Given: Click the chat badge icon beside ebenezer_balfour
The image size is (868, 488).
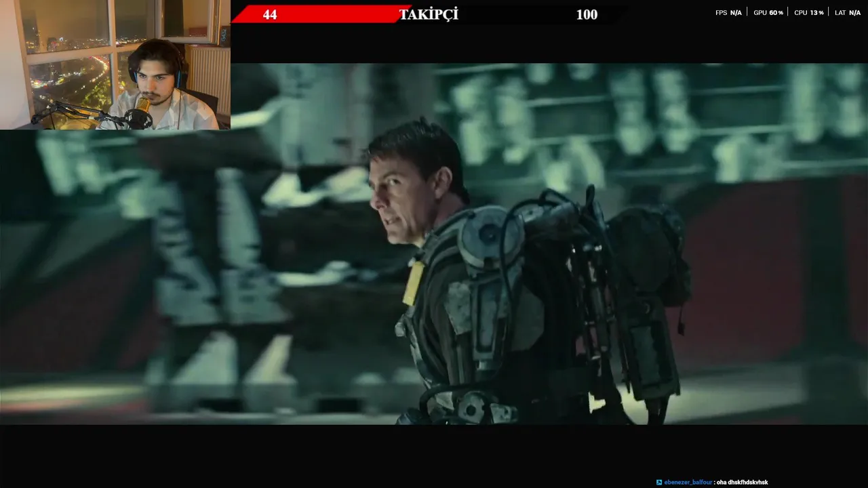Looking at the screenshot, I should click(659, 483).
